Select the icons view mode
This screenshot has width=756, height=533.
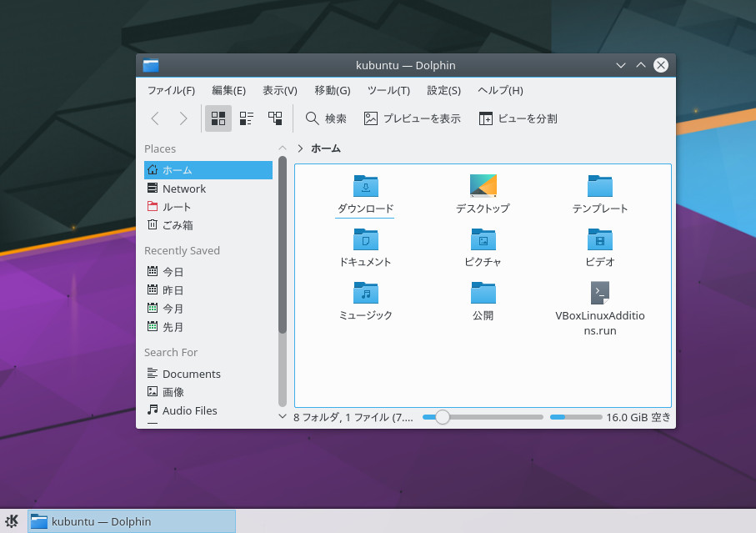pyautogui.click(x=218, y=118)
